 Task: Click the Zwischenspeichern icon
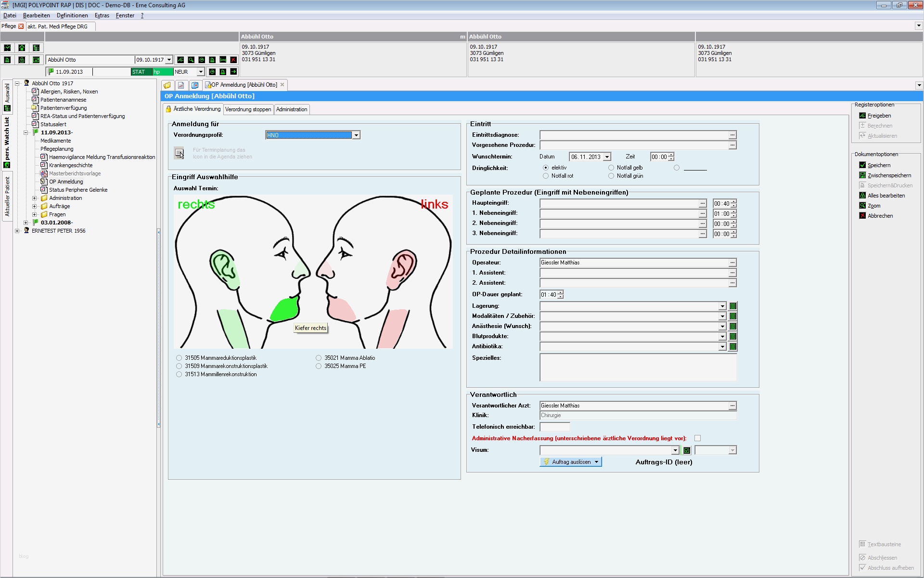(x=862, y=175)
